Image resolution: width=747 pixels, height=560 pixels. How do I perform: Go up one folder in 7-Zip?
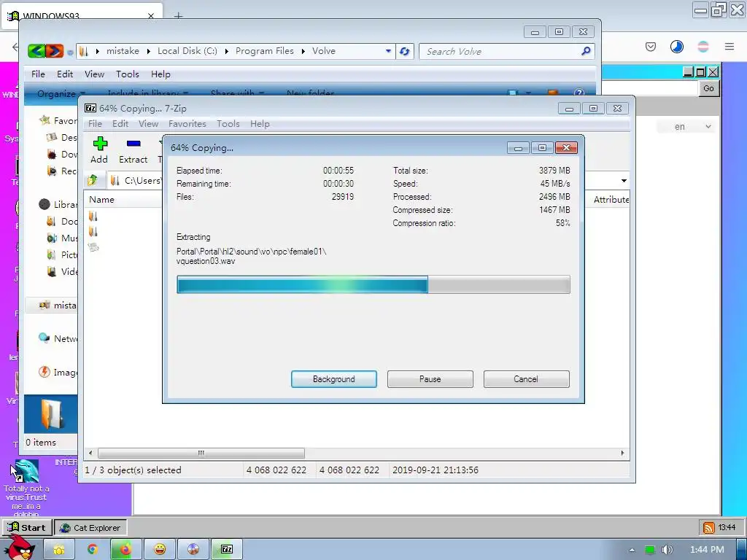[x=93, y=180]
